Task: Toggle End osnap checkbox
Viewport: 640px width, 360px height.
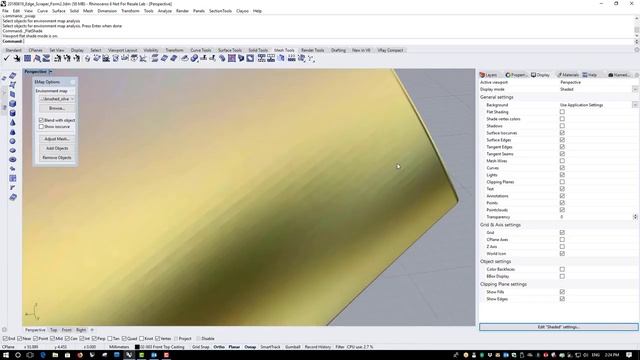Action: [5, 339]
